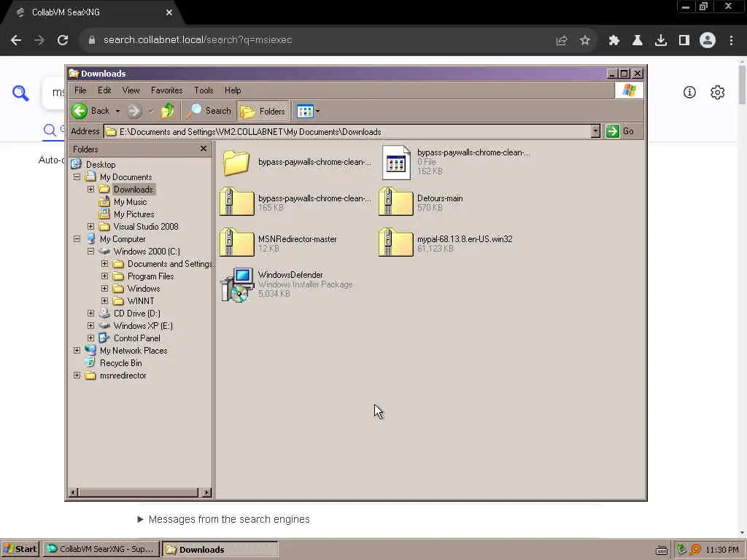
Task: Open the Address bar dropdown arrow
Action: tap(595, 131)
